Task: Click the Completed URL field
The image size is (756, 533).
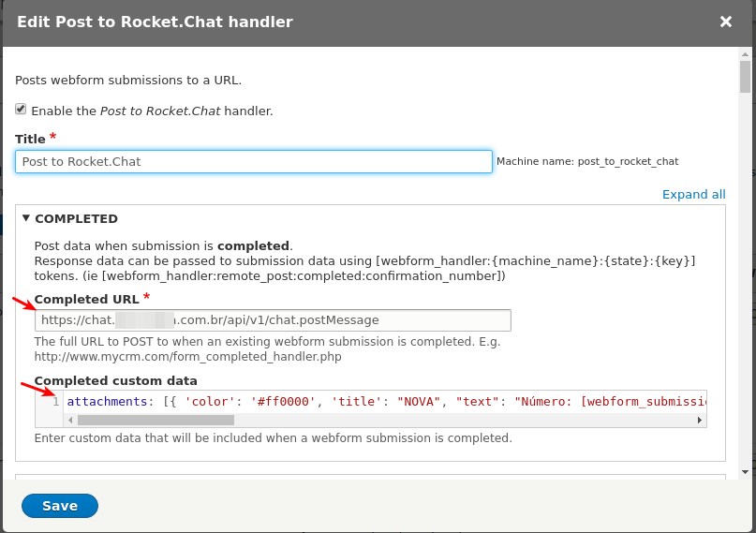Action: [273, 320]
